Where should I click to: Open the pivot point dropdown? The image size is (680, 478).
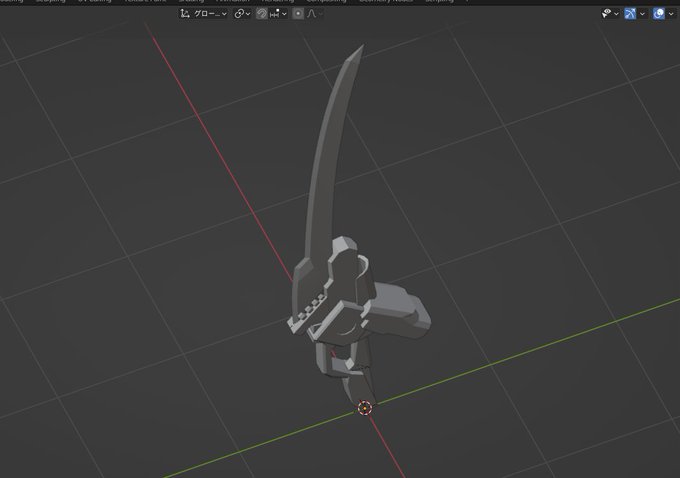coord(242,14)
